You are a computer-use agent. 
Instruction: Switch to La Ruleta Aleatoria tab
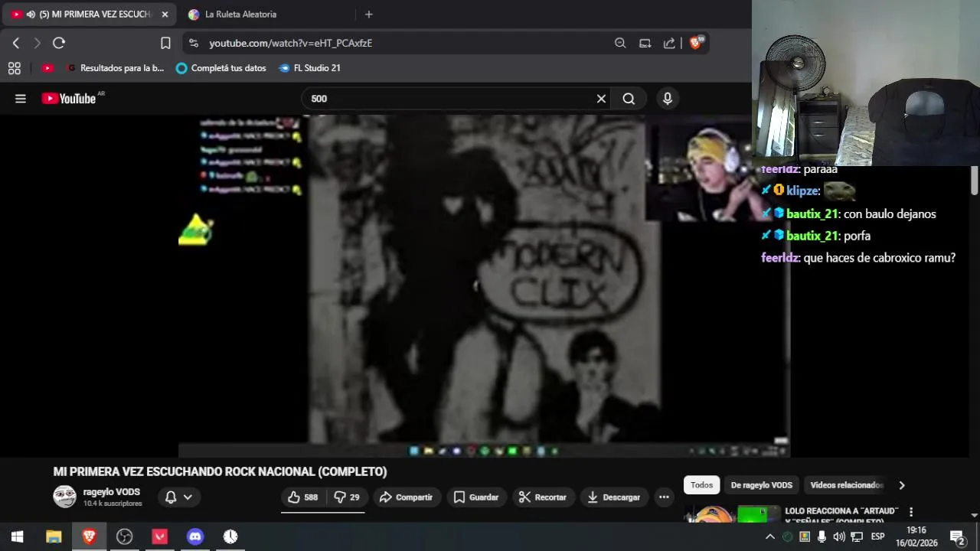(240, 15)
